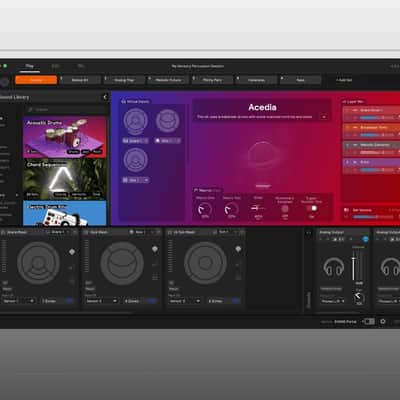
Task: Select the snare pad in Virtual Inputs
Action: [x=136, y=121]
